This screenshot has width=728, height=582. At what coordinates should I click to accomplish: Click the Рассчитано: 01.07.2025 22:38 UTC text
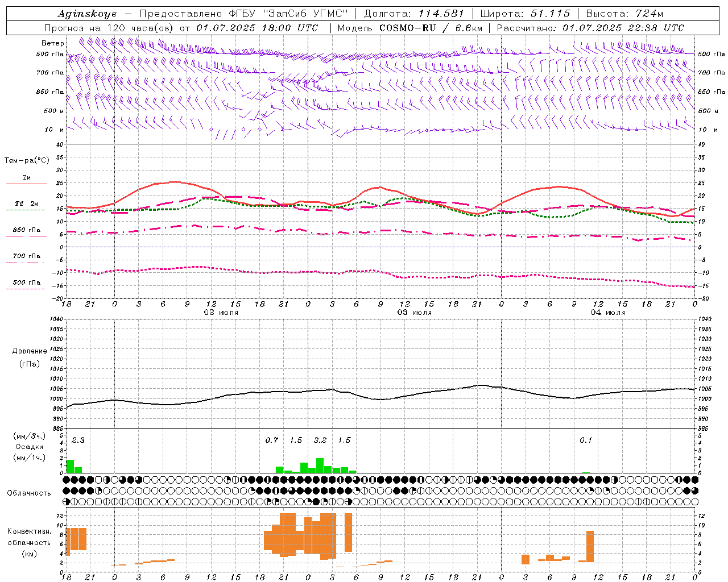coord(590,28)
